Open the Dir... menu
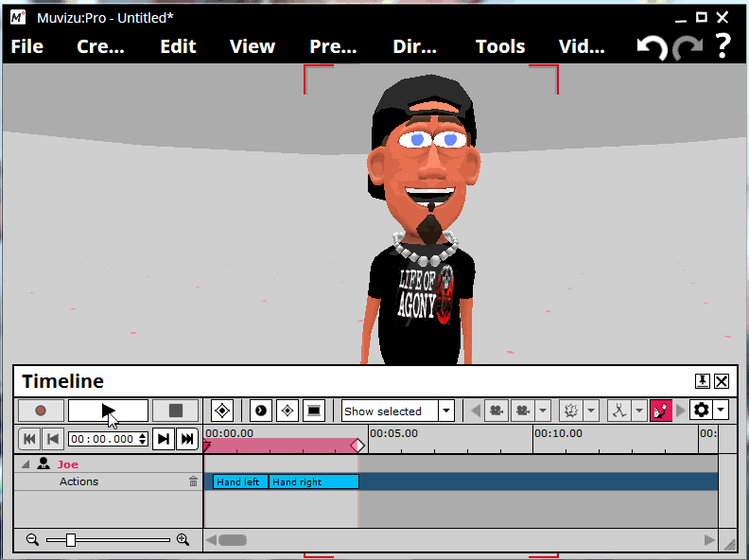Image resolution: width=749 pixels, height=560 pixels. pos(414,46)
